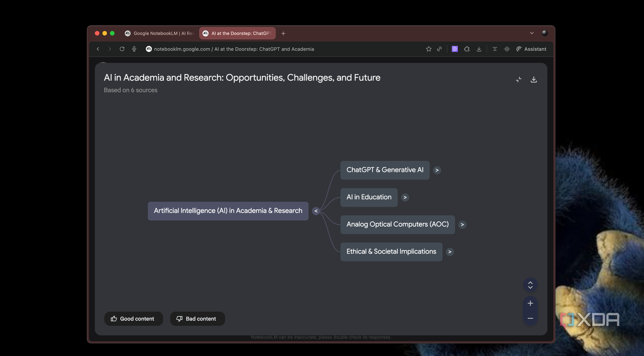Select the Analog Optical Computers (AOC) node
Viewport: 644px width, 356px height.
[x=397, y=225]
